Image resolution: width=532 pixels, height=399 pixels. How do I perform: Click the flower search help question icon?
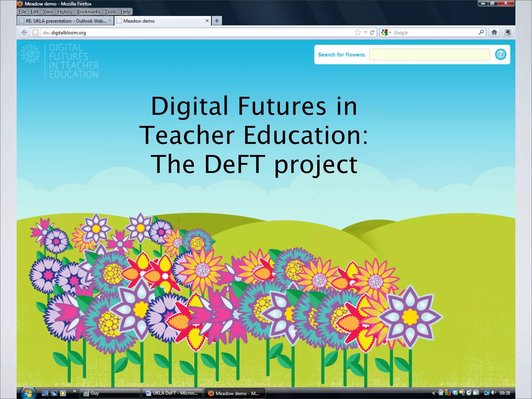(500, 55)
